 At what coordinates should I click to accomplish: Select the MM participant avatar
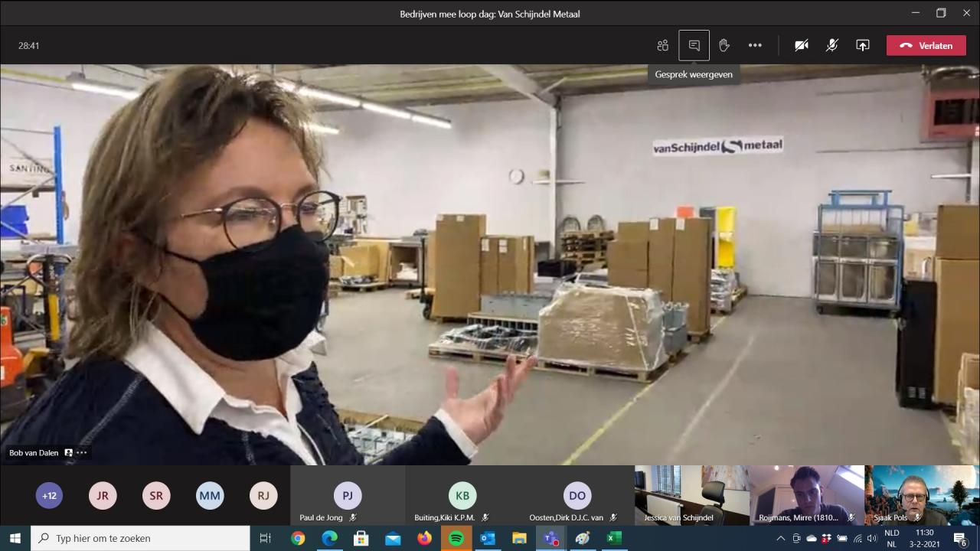click(210, 496)
